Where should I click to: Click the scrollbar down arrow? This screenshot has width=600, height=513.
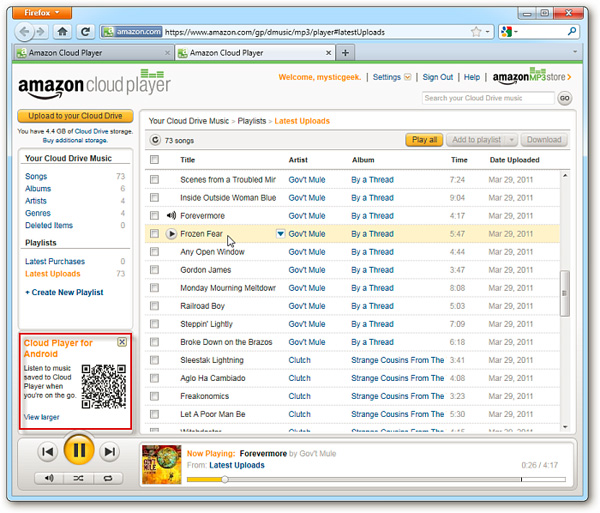[565, 427]
